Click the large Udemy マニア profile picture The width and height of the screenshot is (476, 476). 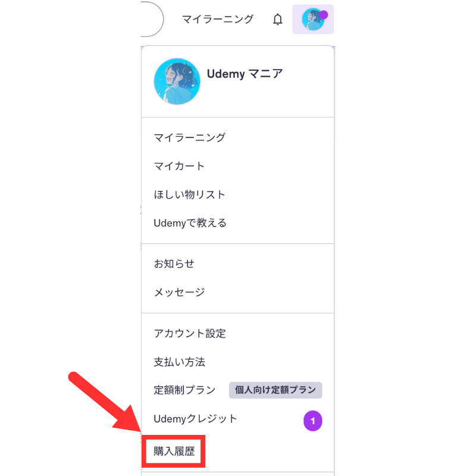(x=177, y=82)
